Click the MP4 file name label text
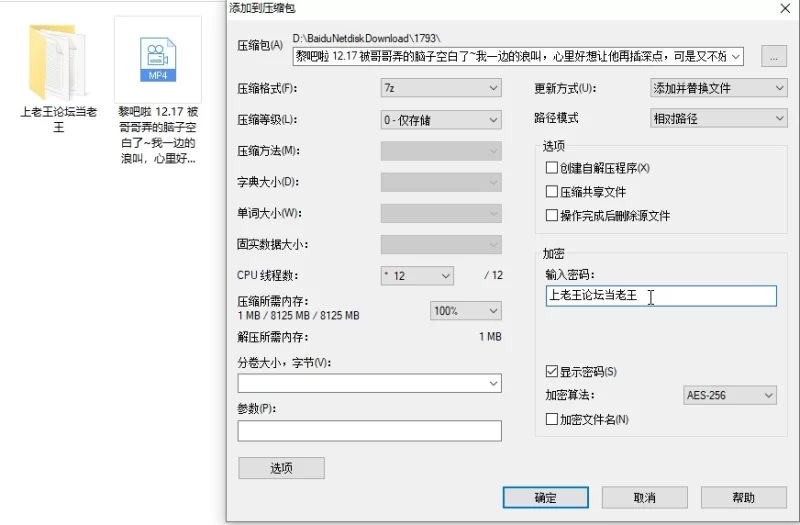Viewport: 800px width, 525px height. click(x=158, y=135)
